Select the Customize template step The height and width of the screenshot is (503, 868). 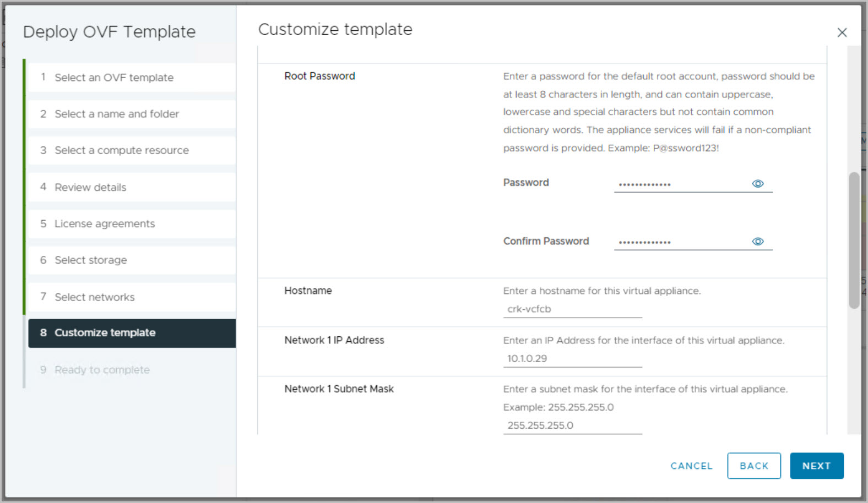coord(105,332)
